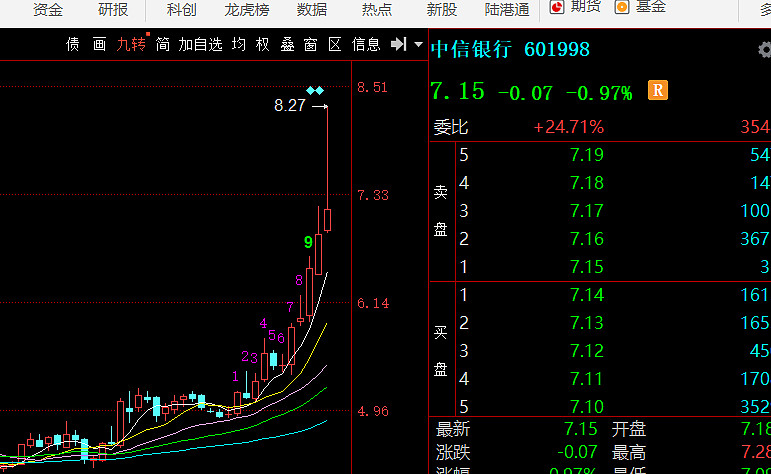This screenshot has height=474, width=771.
Task: Open settings gear in quote panel
Action: (x=765, y=50)
